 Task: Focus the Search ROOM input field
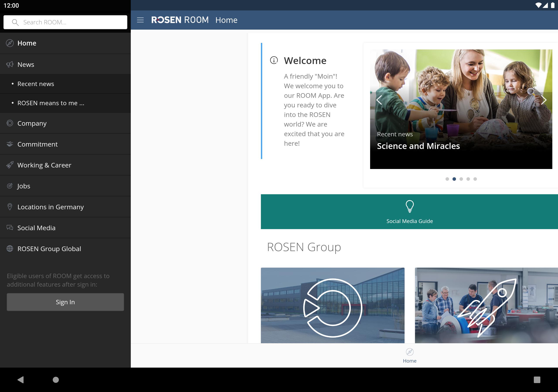(x=65, y=22)
